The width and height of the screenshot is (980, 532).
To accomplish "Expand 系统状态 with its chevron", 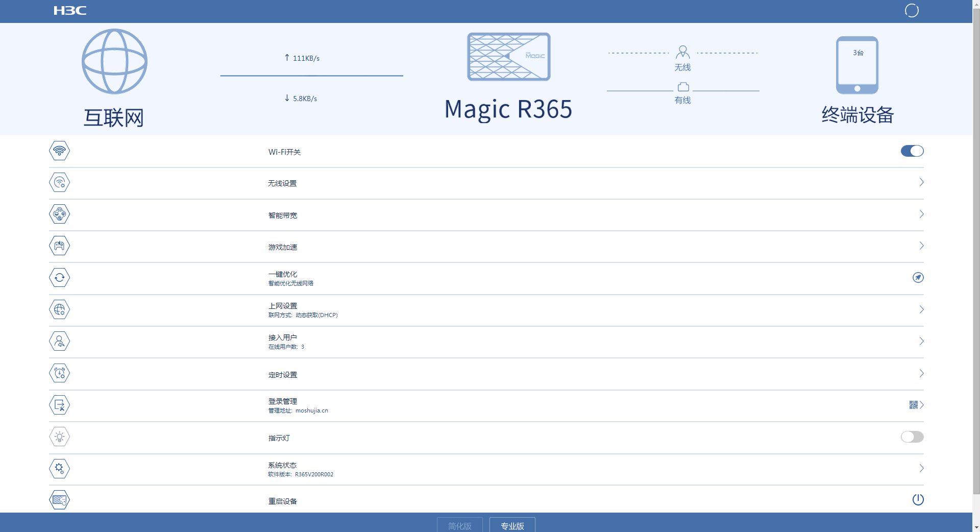I will 921,468.
